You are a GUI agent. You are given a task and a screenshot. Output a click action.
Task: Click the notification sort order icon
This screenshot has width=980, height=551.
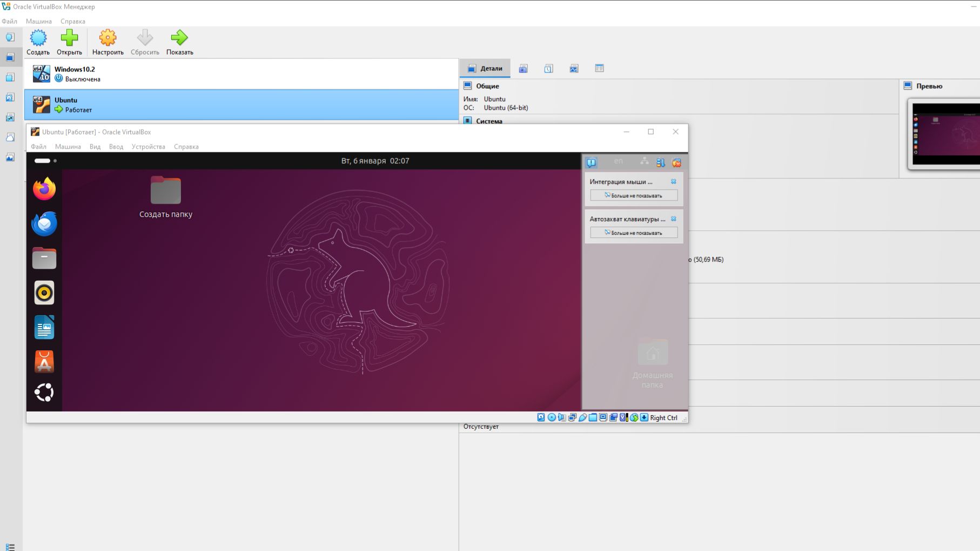tap(660, 162)
